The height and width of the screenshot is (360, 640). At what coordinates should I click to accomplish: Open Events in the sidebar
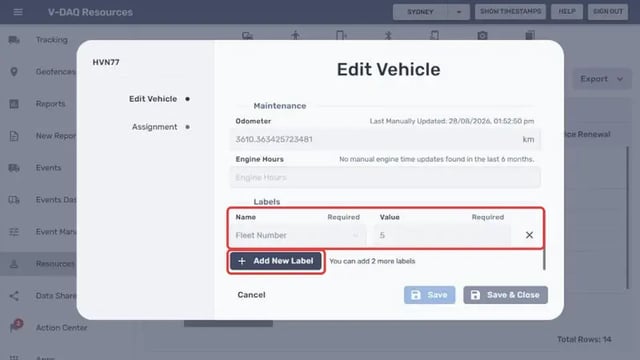(x=49, y=168)
